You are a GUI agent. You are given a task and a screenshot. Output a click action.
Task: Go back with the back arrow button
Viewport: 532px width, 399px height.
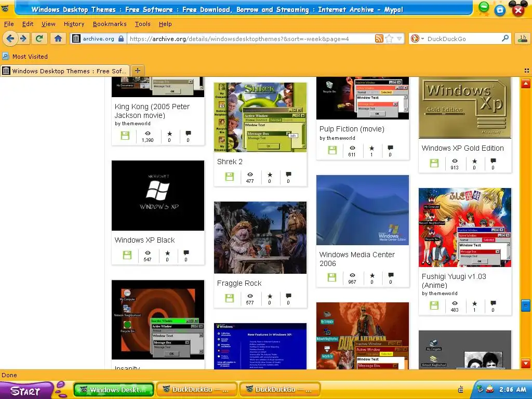tap(10, 38)
